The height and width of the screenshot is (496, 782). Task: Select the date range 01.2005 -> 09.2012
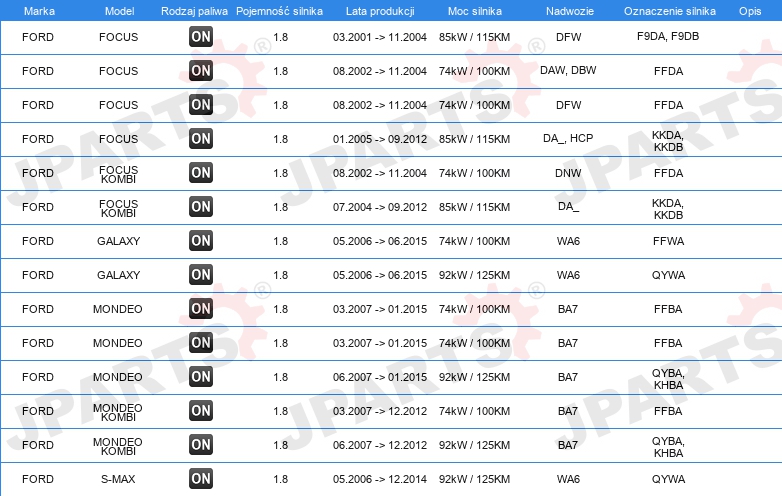pyautogui.click(x=380, y=139)
